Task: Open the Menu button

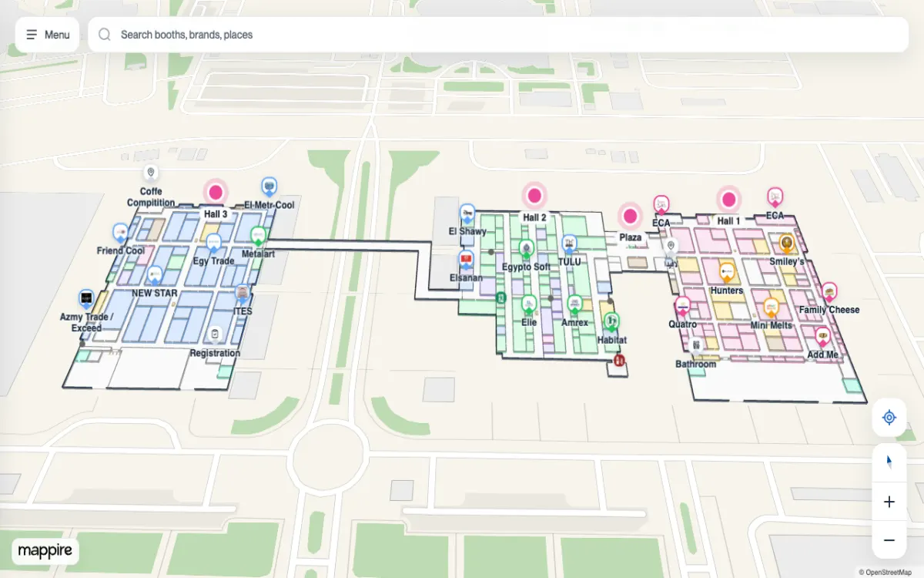Action: tap(47, 35)
